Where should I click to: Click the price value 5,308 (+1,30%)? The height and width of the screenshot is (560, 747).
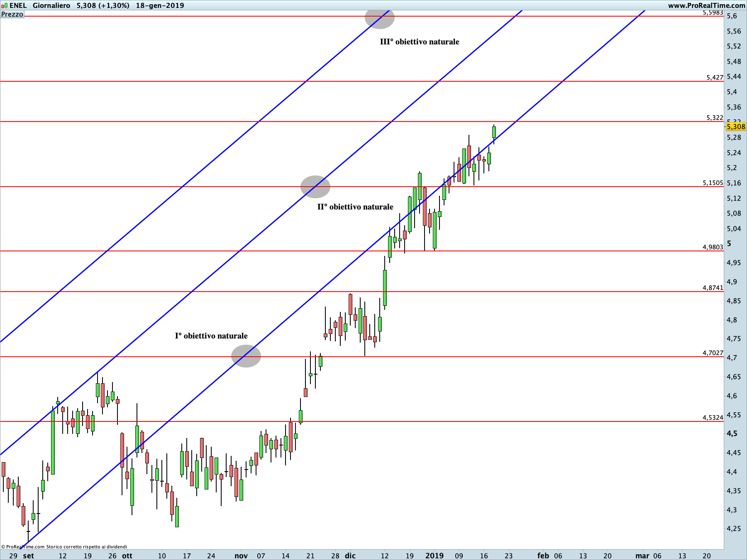(x=103, y=6)
